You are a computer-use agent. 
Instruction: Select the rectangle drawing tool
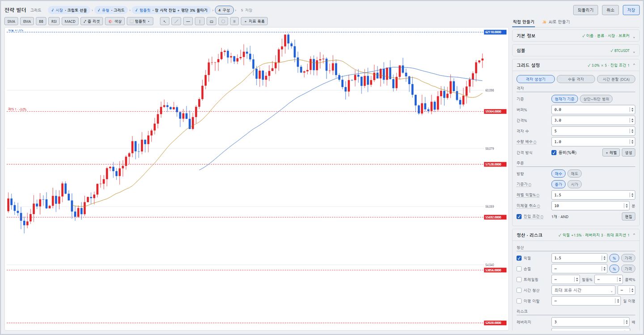(x=211, y=21)
